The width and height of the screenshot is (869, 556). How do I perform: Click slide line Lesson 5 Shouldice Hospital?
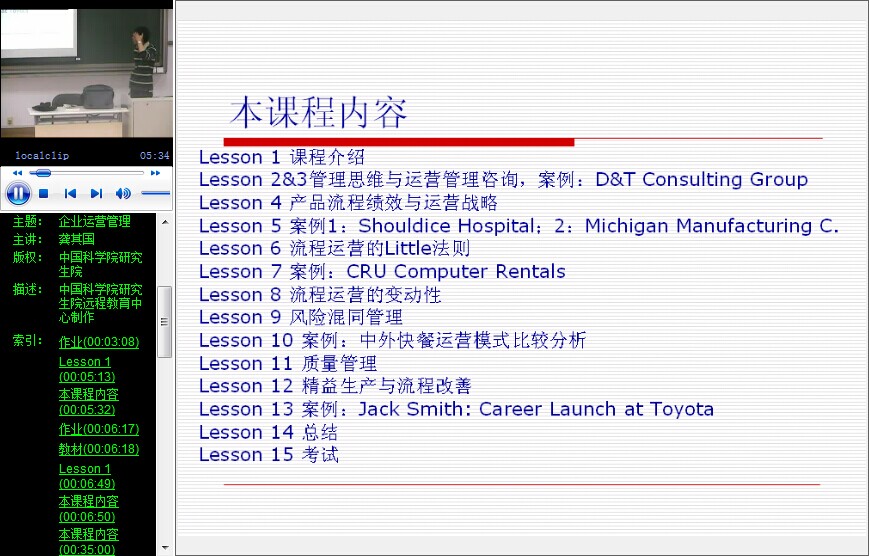(519, 226)
